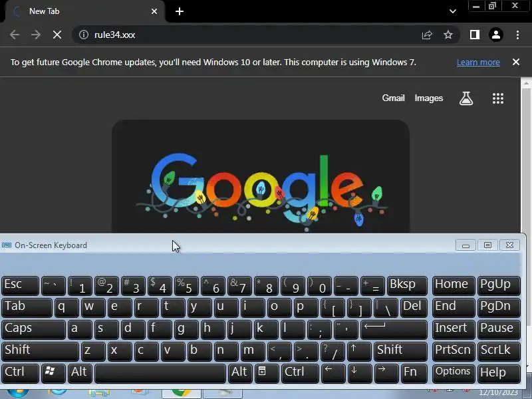The image size is (532, 399).
Task: Go forward using the forward arrow
Action: pos(36,35)
